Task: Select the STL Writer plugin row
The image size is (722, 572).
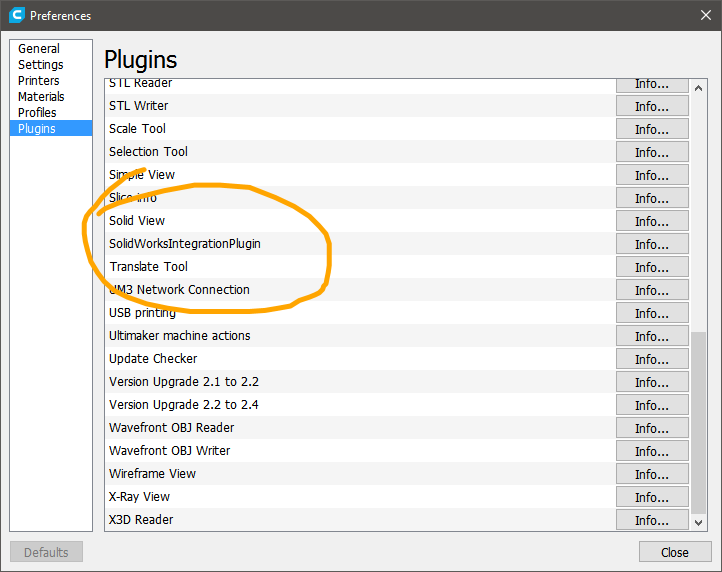Action: pyautogui.click(x=360, y=105)
